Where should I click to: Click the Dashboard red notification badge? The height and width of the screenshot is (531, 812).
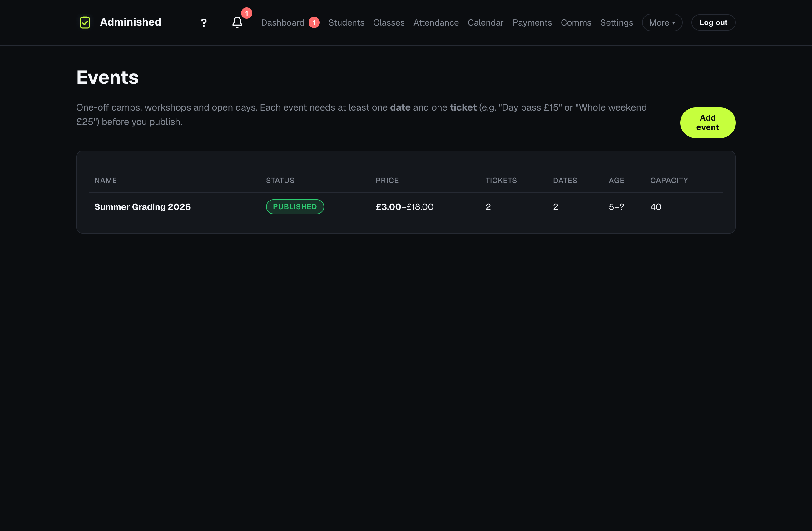coord(314,22)
